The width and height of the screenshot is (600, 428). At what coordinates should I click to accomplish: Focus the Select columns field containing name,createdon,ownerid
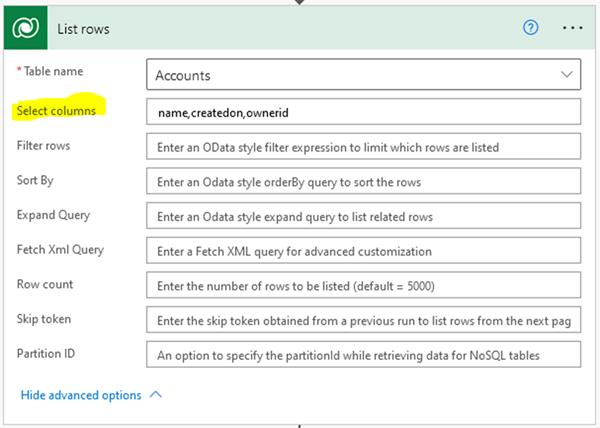[362, 112]
